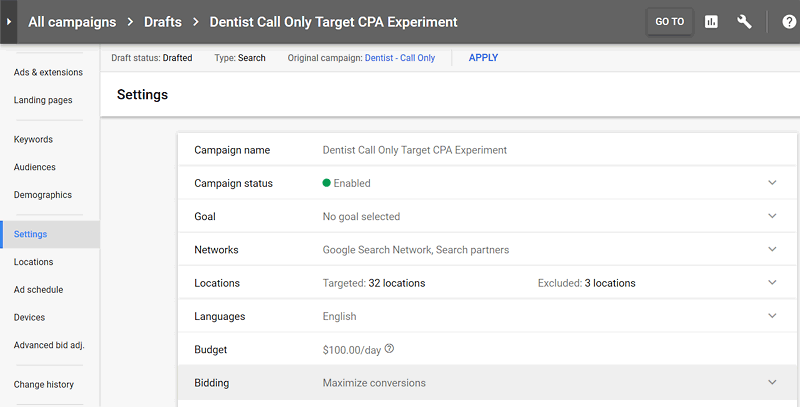Expand the Campaign status row
This screenshot has width=800, height=407.
click(772, 183)
